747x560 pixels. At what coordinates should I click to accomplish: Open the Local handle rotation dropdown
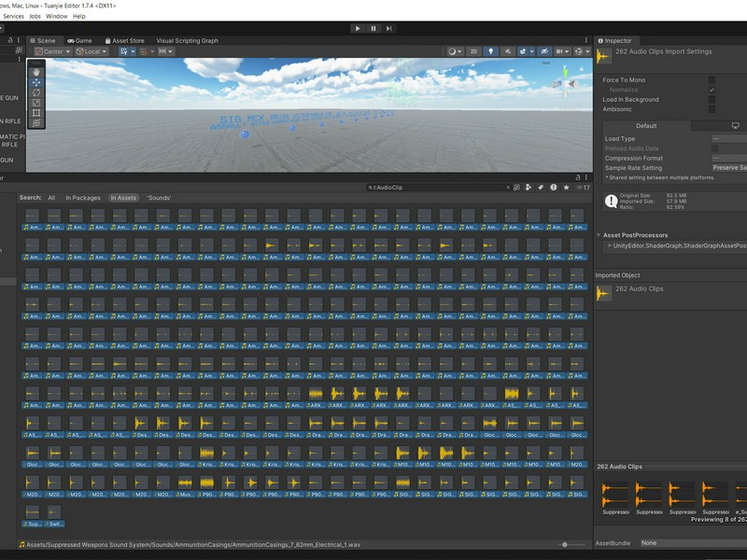tap(92, 51)
